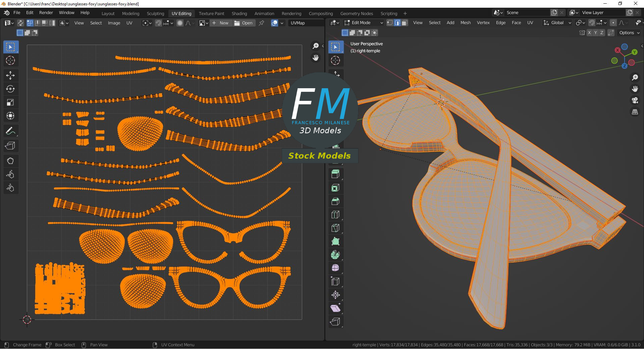Click the camera view icon in viewport
This screenshot has width=644, height=349.
(x=635, y=100)
